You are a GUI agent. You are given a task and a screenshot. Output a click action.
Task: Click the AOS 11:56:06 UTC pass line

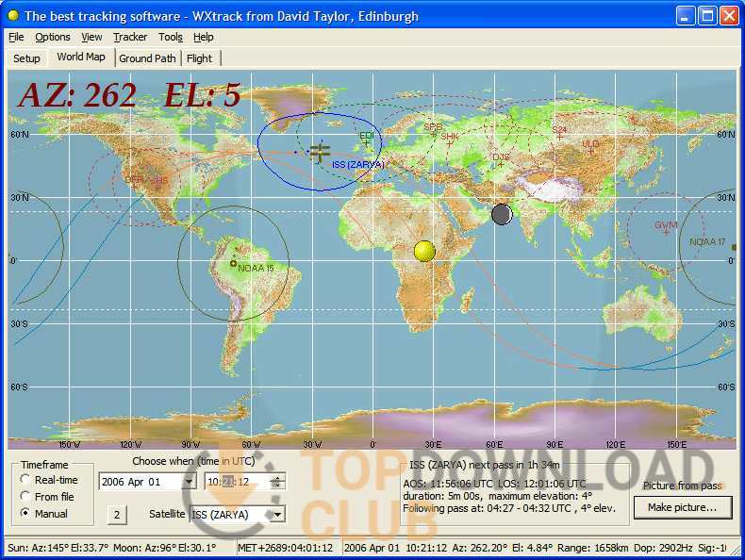494,484
